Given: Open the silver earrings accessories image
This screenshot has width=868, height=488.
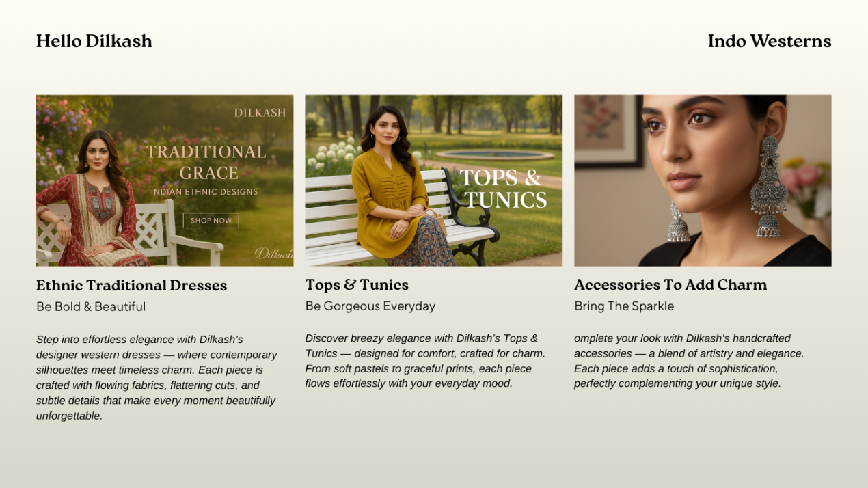Looking at the screenshot, I should coord(703,180).
